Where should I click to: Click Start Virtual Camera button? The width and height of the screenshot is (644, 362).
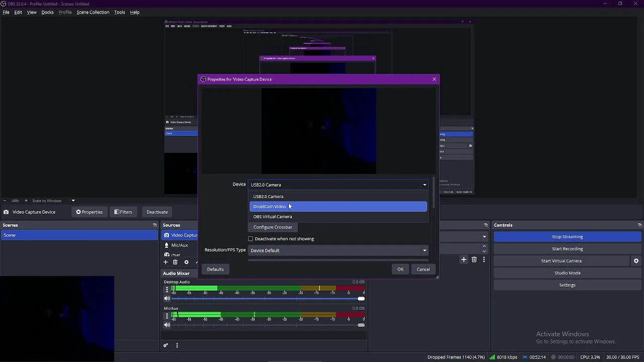tap(561, 261)
